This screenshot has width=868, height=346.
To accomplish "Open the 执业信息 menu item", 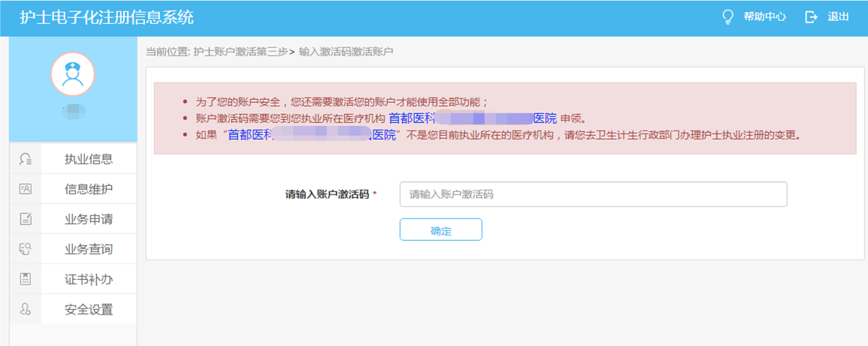I will (x=89, y=159).
